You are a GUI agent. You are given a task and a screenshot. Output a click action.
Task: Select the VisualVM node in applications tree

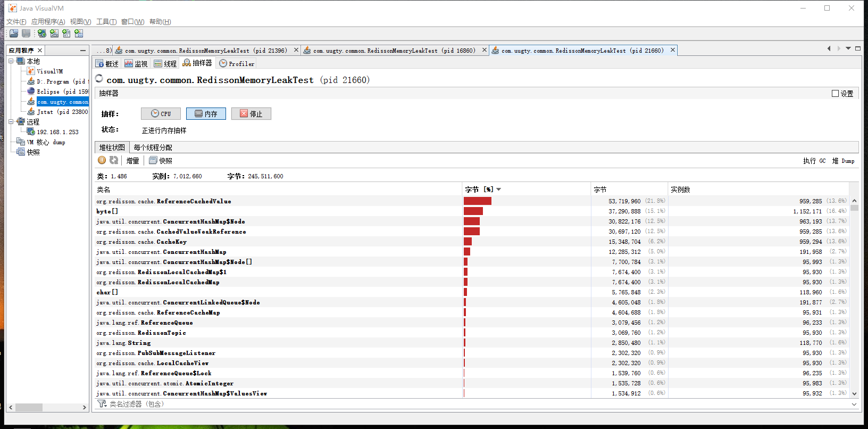point(46,71)
